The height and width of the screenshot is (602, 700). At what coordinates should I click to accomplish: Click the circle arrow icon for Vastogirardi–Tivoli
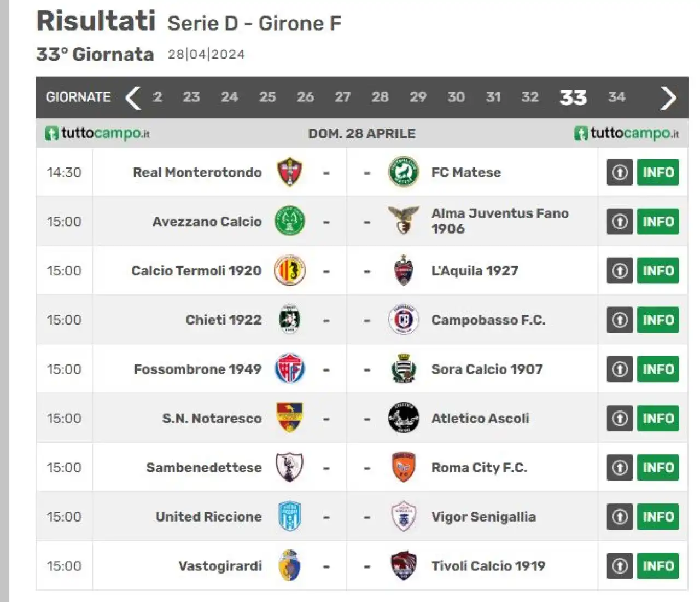pos(620,566)
